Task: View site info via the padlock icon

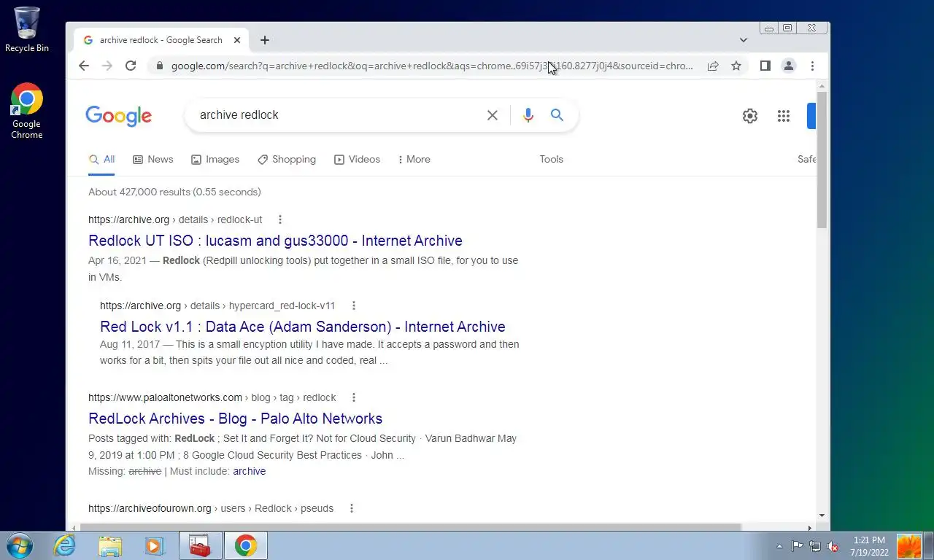Action: [x=159, y=66]
